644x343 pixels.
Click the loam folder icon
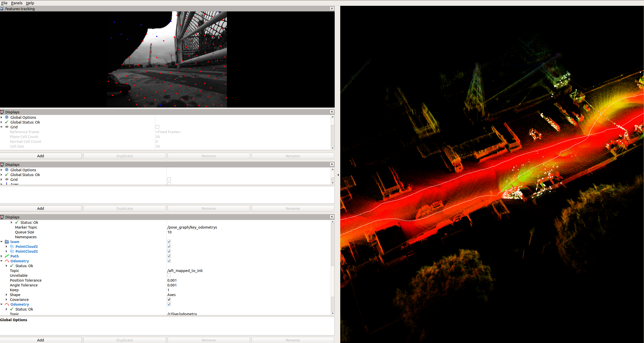pos(7,242)
